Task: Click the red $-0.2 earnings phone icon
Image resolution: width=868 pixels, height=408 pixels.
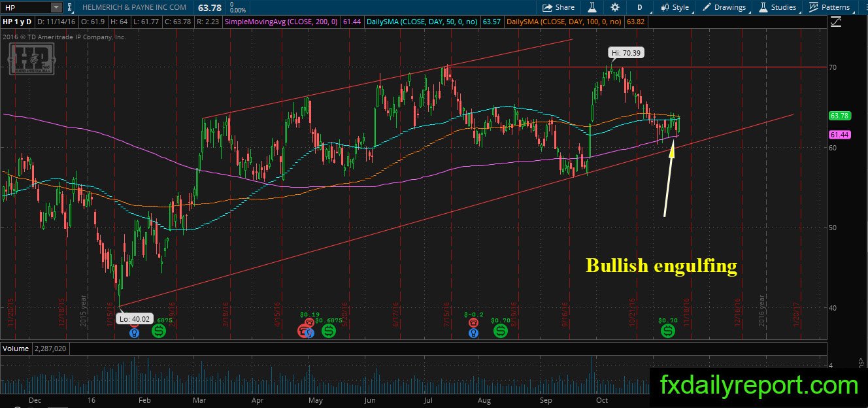Action: coord(473,322)
